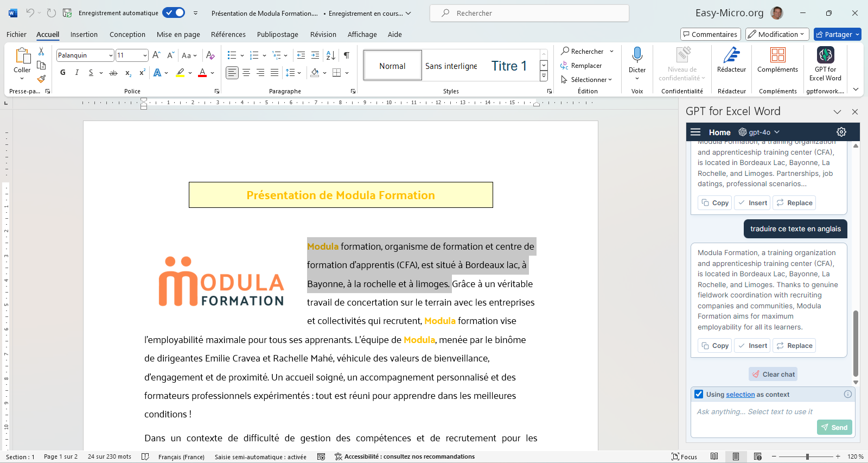
Task: Switch to read mode view icon
Action: [714, 456]
